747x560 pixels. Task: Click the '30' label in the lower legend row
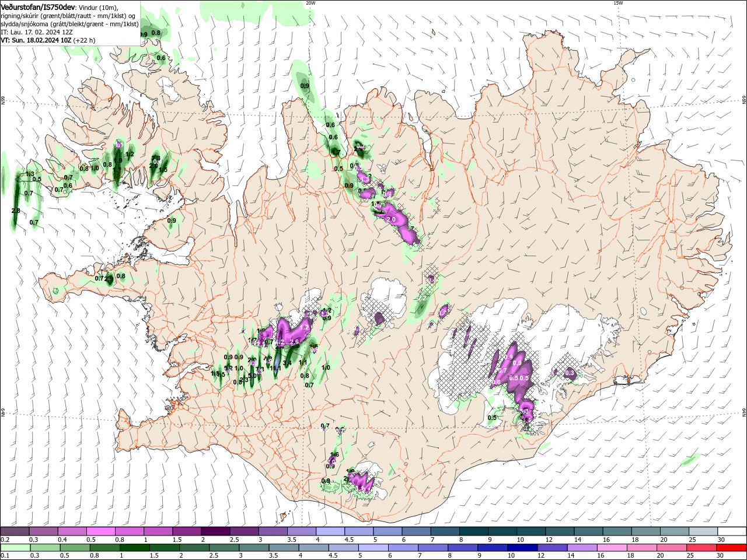coord(720,556)
